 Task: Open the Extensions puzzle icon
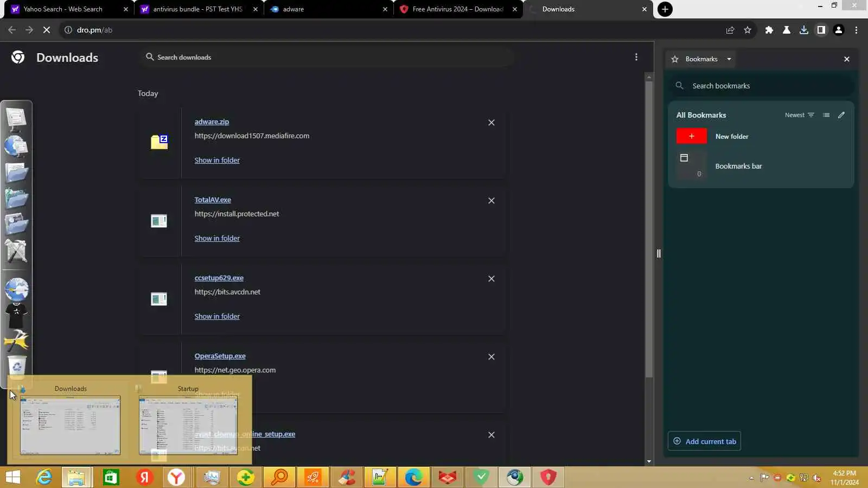pos(769,30)
